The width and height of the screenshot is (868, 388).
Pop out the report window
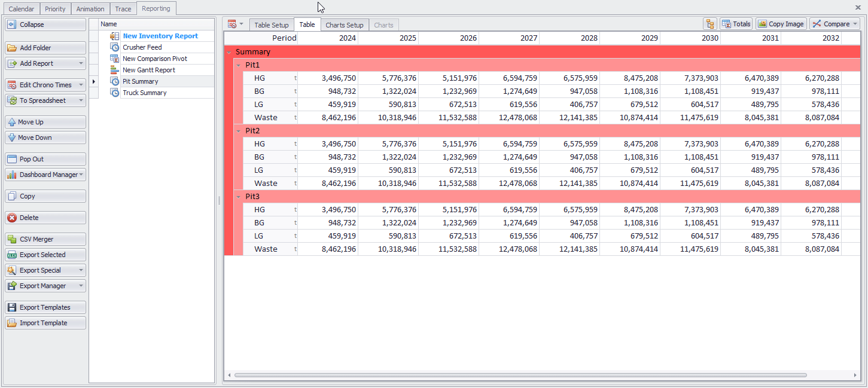(45, 159)
